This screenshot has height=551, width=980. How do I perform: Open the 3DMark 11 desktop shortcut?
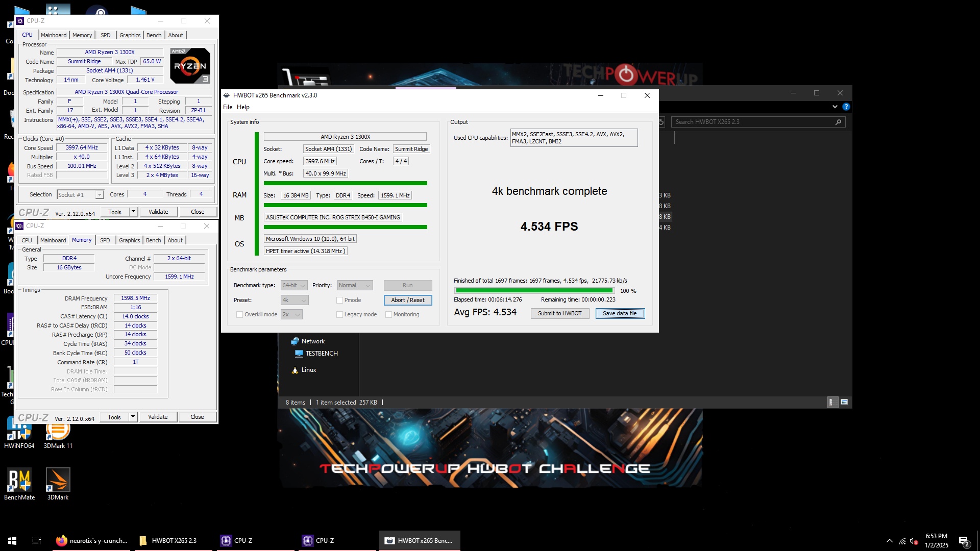58,434
